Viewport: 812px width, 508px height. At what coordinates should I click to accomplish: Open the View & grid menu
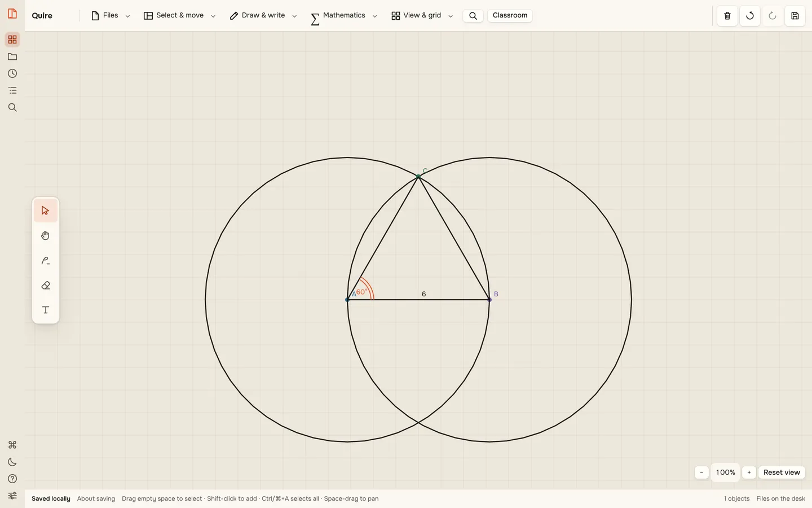point(422,16)
